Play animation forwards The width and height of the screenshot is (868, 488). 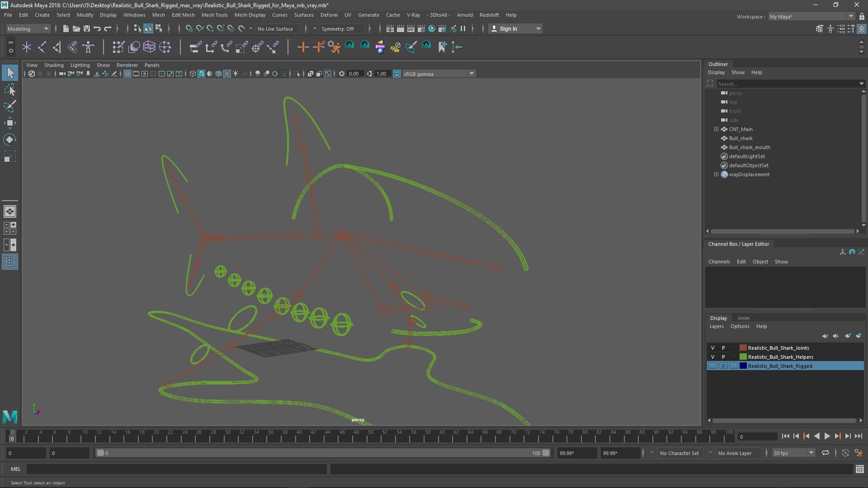point(827,436)
